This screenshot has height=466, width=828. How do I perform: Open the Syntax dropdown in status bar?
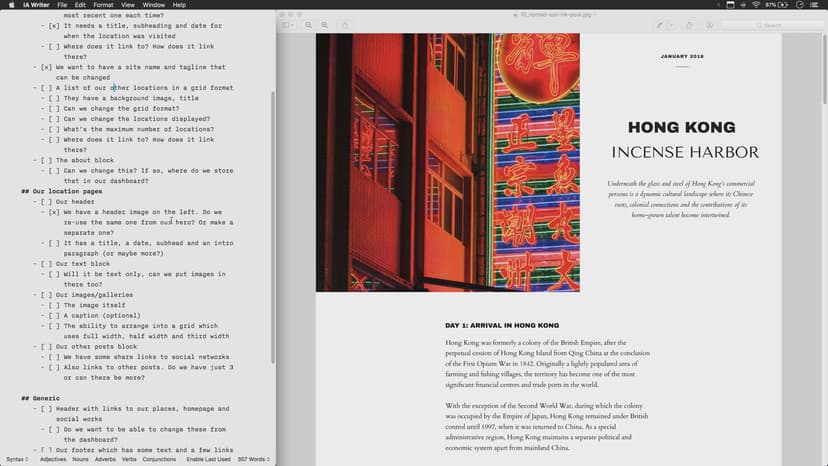[x=16, y=459]
